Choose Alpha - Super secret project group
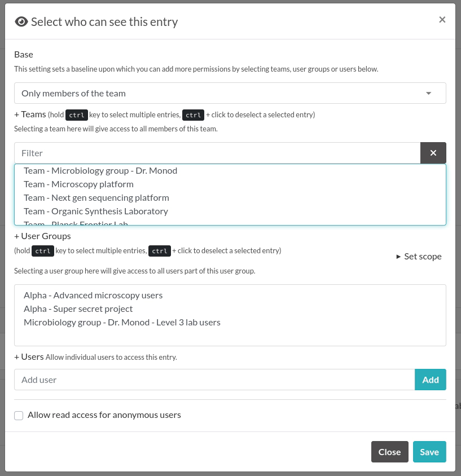Viewport: 461px width, 476px height. [x=78, y=308]
